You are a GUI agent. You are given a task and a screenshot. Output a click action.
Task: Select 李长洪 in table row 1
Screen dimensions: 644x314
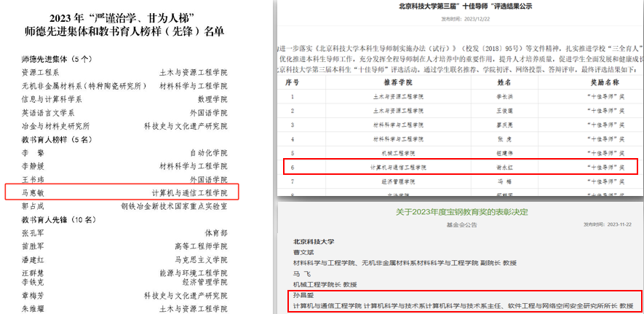[x=504, y=97]
